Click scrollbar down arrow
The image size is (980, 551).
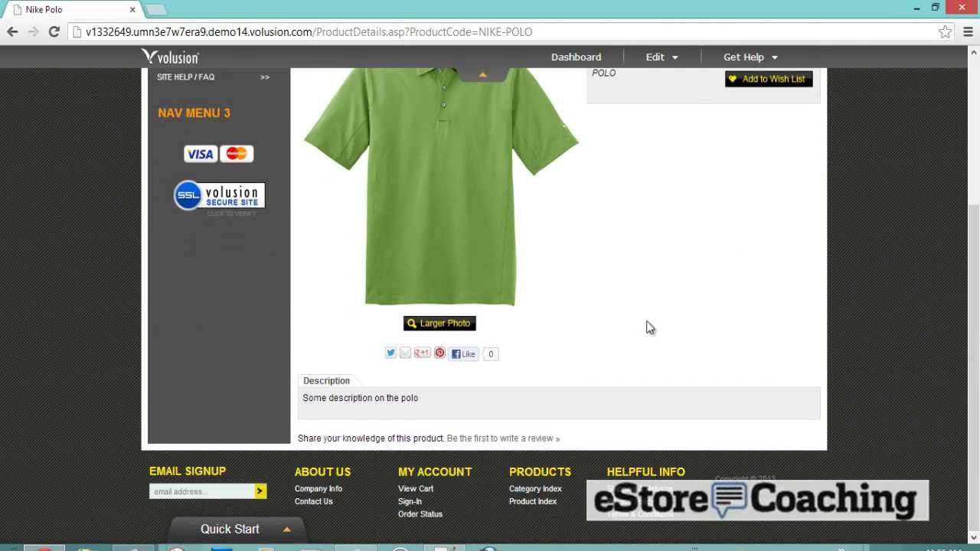[x=974, y=537]
